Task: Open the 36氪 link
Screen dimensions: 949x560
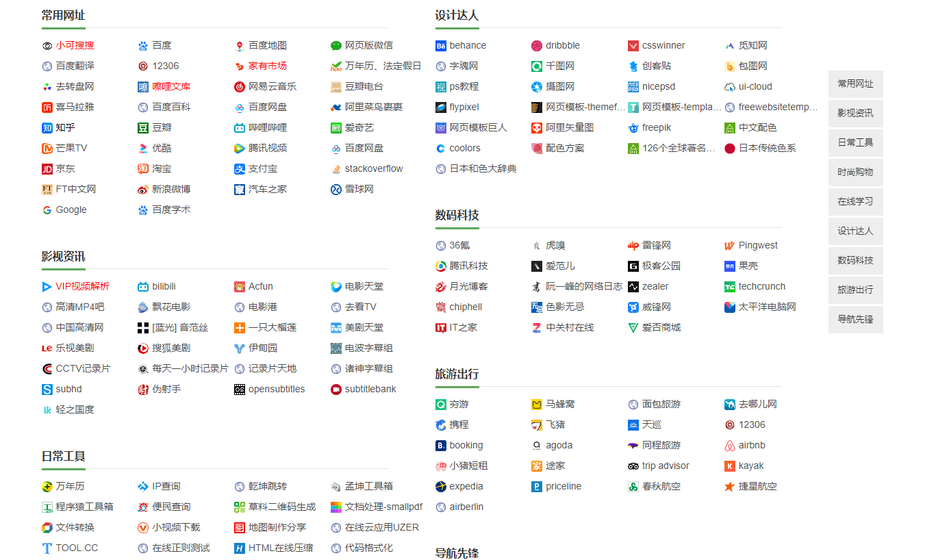Action: click(x=460, y=246)
